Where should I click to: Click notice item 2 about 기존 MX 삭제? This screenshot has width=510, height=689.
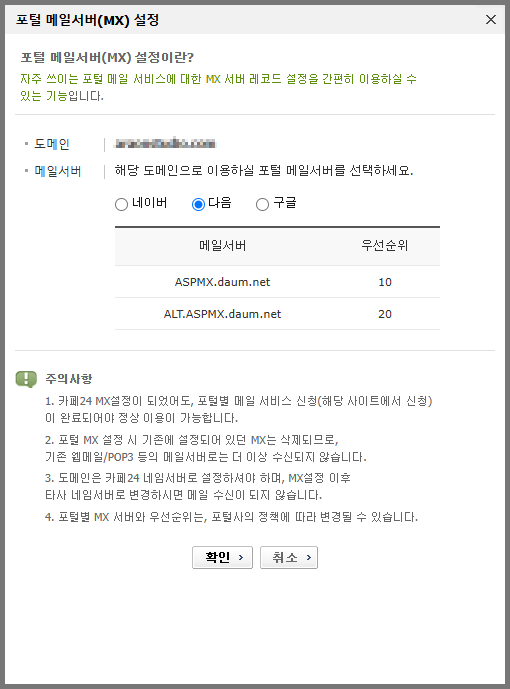pyautogui.click(x=206, y=449)
